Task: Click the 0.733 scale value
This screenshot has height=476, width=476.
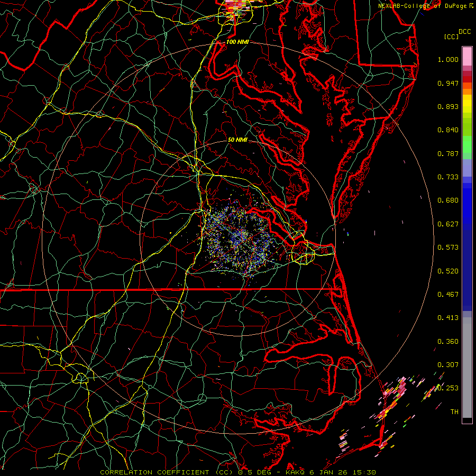Action: [448, 177]
